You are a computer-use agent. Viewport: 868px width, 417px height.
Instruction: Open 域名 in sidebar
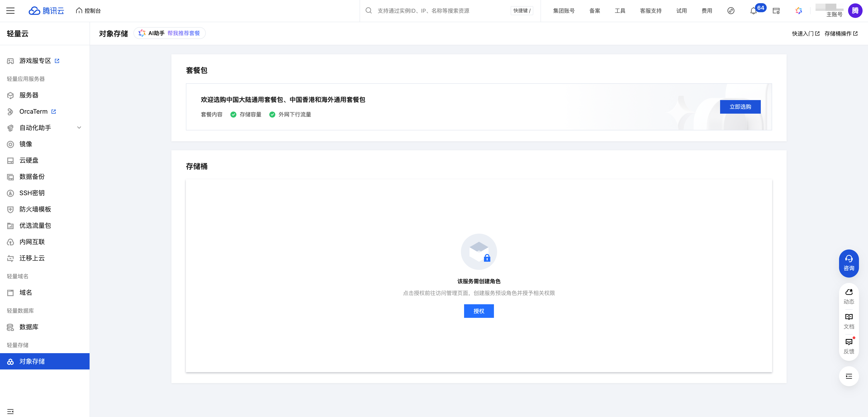pos(45,292)
